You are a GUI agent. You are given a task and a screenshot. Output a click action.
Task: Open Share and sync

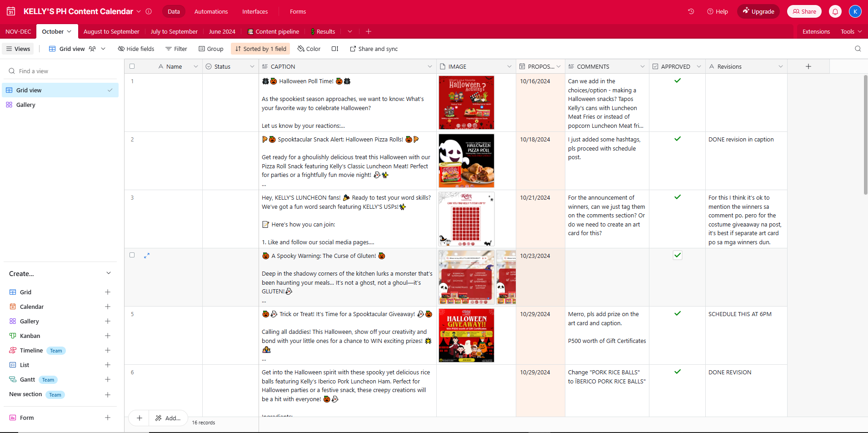(374, 49)
